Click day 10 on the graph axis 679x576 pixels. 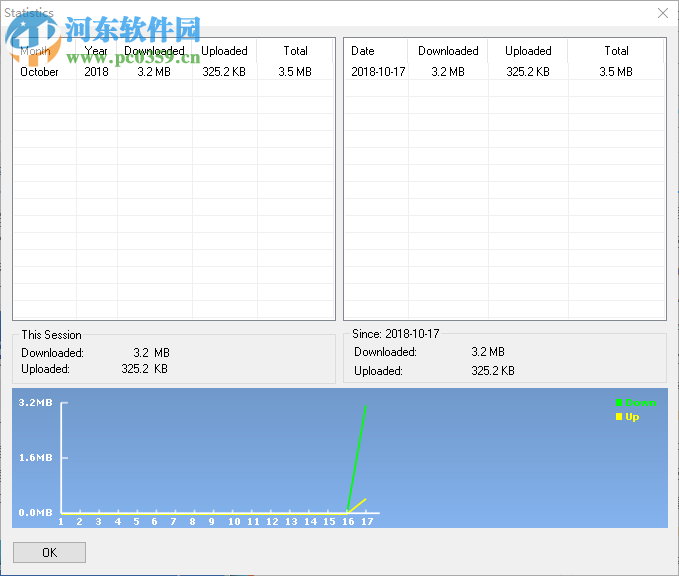tap(234, 521)
